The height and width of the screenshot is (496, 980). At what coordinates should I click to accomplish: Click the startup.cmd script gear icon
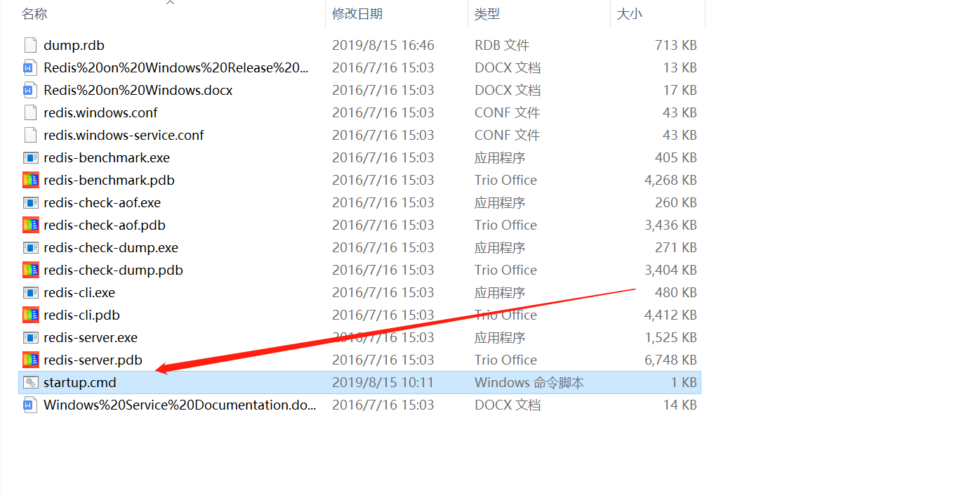coord(30,382)
